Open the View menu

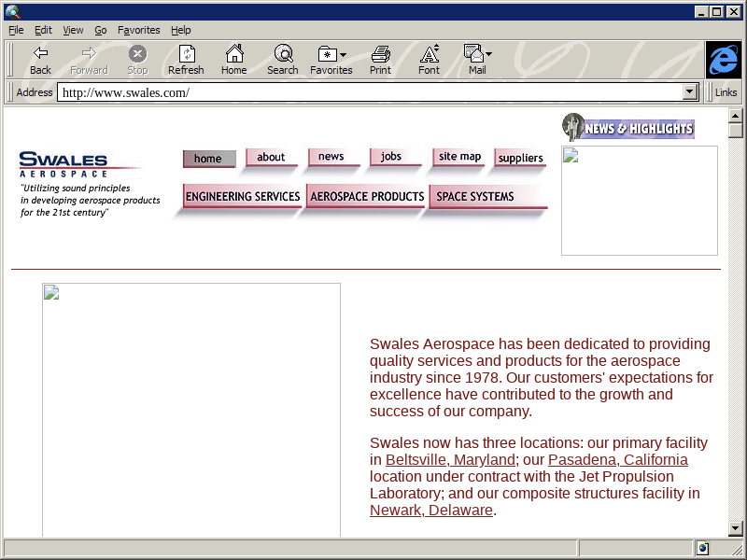pos(73,30)
